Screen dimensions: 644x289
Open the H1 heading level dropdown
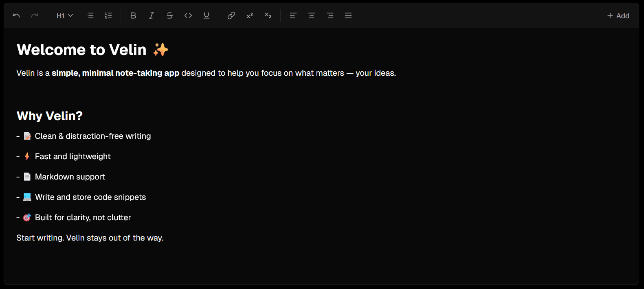64,15
